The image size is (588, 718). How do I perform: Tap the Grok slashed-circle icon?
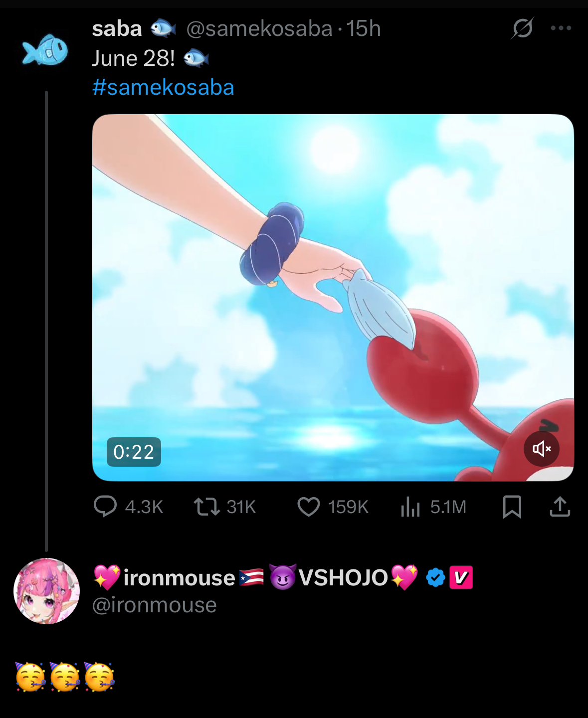(x=522, y=28)
